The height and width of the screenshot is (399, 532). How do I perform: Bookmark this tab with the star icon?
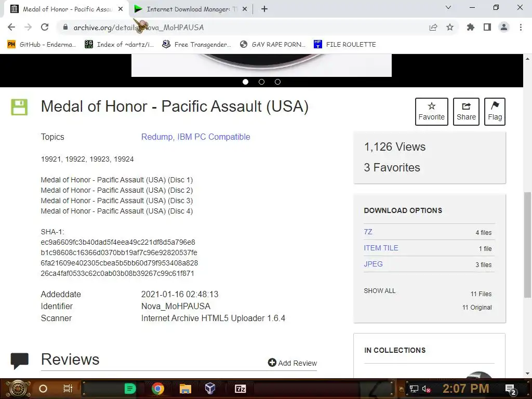(x=450, y=27)
